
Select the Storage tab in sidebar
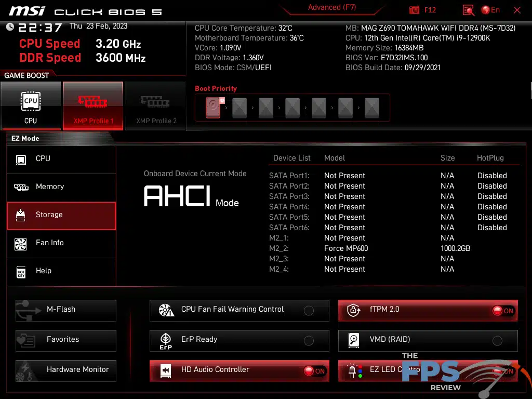pos(61,215)
